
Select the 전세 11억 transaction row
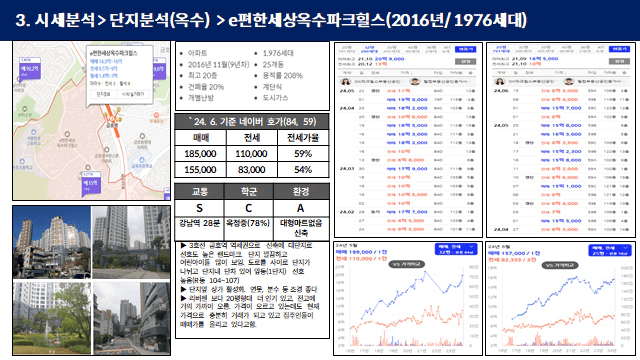(407, 91)
